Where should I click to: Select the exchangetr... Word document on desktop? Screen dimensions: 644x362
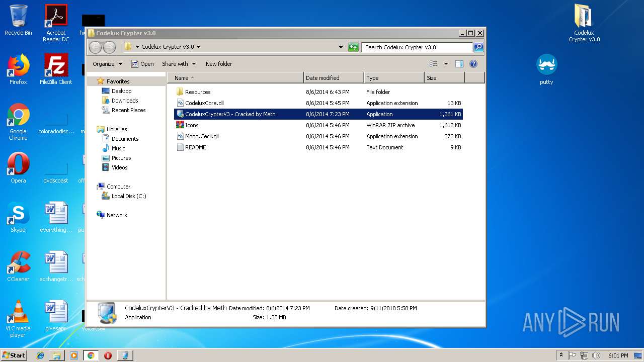click(x=56, y=266)
